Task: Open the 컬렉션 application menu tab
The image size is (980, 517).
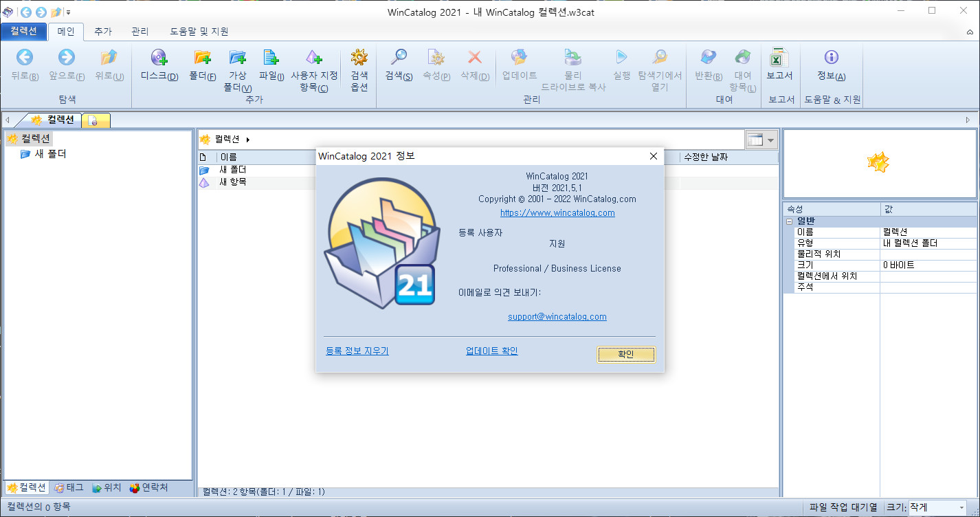Action: 24,32
